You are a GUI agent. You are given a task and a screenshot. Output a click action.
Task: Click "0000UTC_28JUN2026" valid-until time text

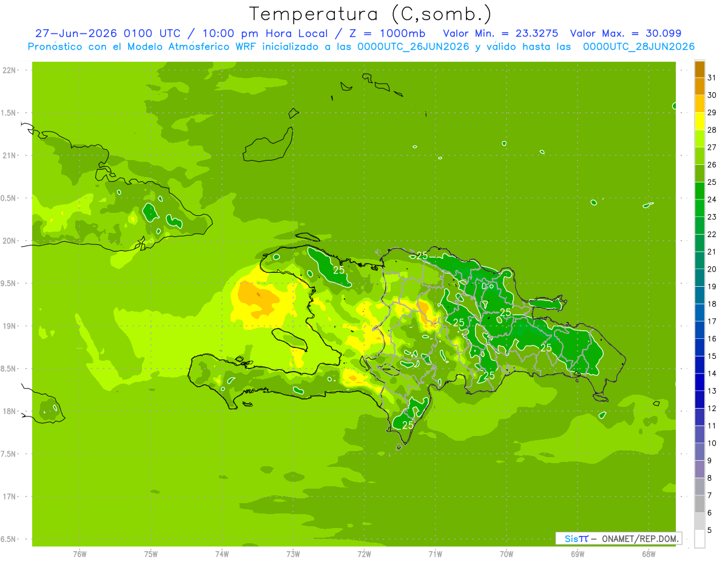[639, 47]
